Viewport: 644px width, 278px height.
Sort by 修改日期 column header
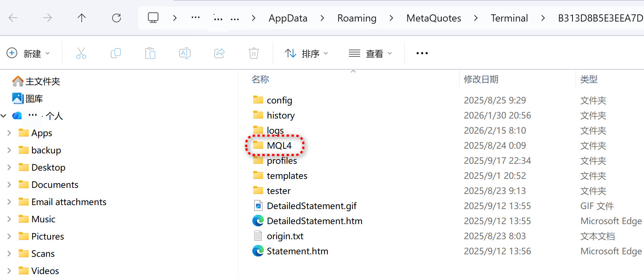(x=481, y=79)
